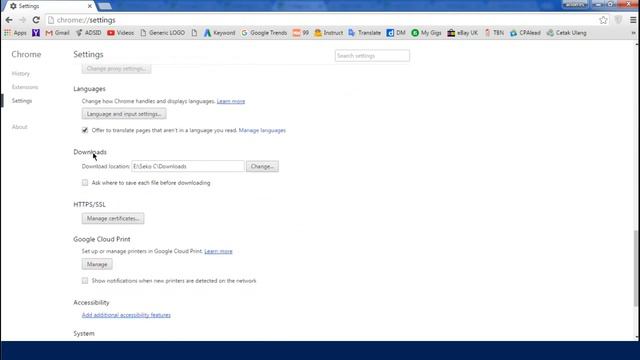The width and height of the screenshot is (640, 360).
Task: Open Add additional accessibility features link
Action: [x=126, y=315]
